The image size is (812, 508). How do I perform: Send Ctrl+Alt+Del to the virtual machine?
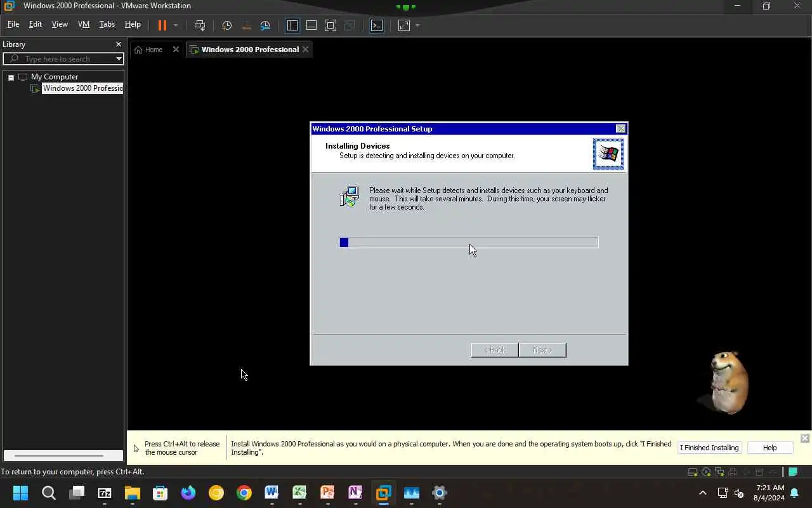200,25
